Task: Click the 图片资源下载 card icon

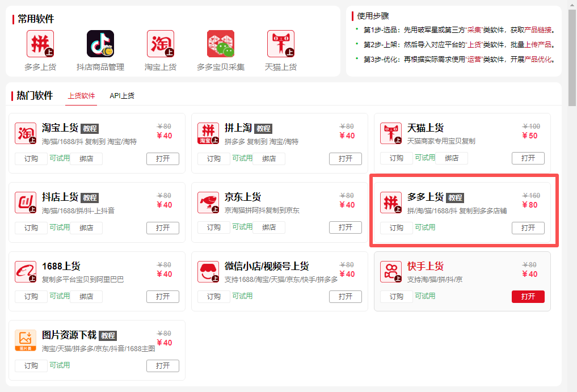Action: 26,340
